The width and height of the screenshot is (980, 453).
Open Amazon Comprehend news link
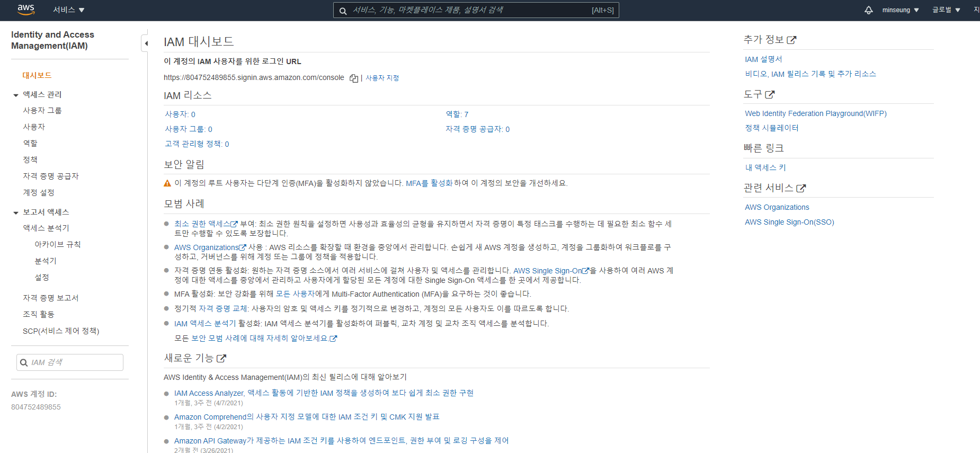click(x=307, y=417)
